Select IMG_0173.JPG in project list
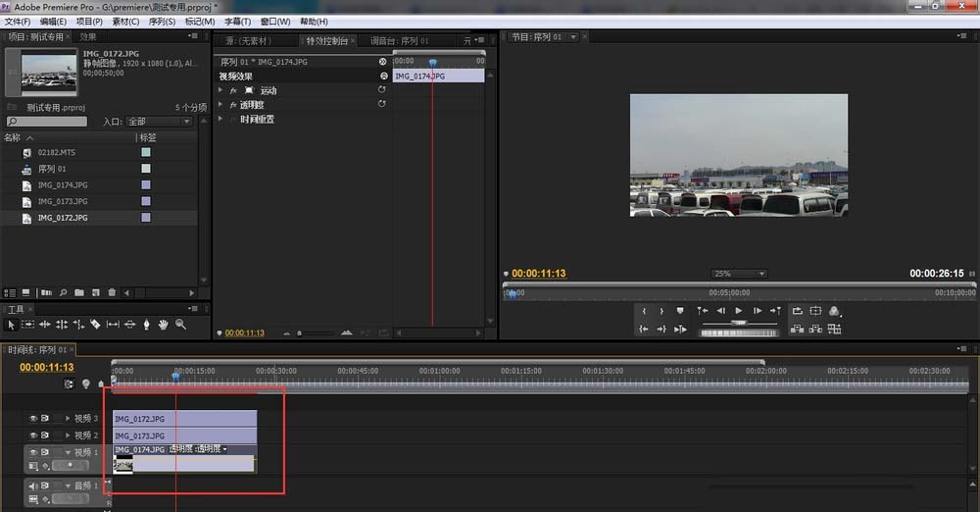This screenshot has width=980, height=512. [63, 201]
